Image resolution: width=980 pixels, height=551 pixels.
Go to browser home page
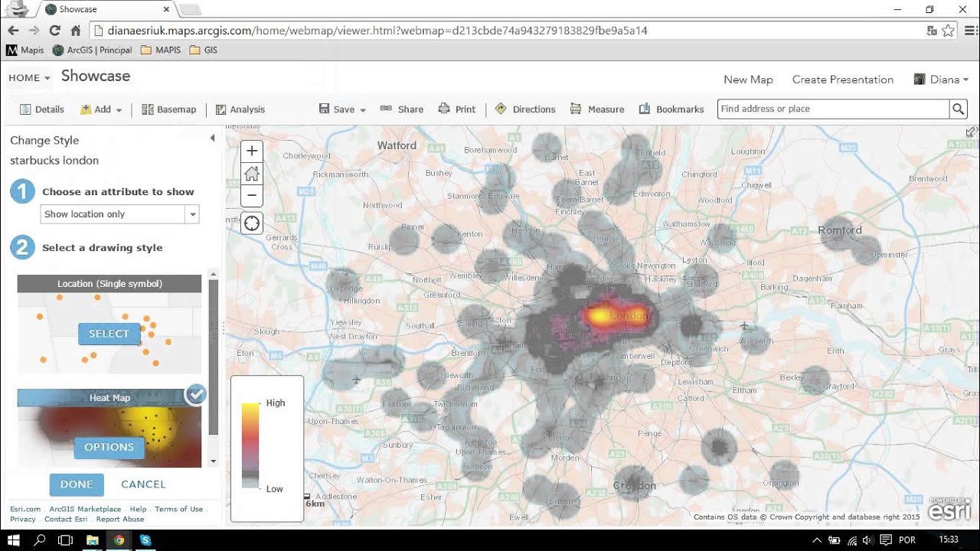75,31
